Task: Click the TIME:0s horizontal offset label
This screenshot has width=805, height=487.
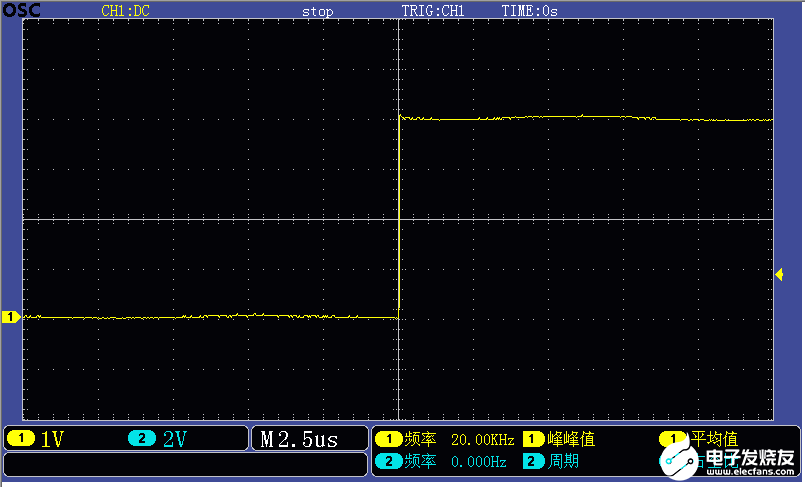Action: [529, 11]
